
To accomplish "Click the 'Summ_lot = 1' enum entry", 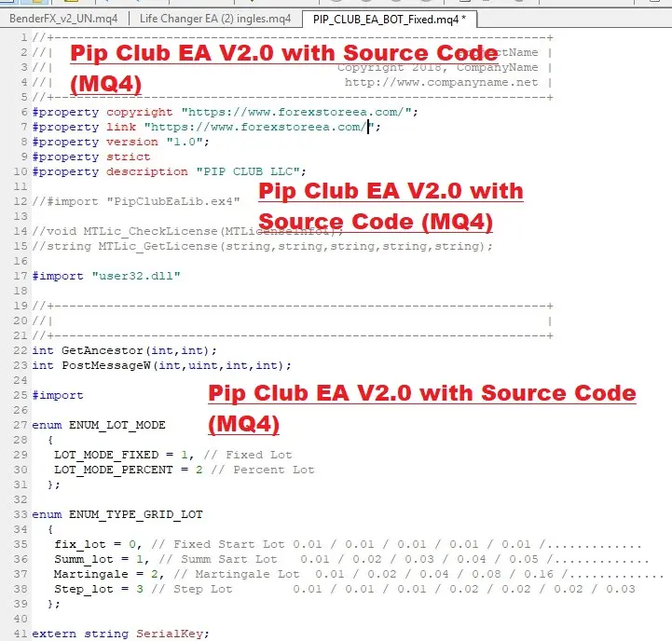I will click(102, 560).
